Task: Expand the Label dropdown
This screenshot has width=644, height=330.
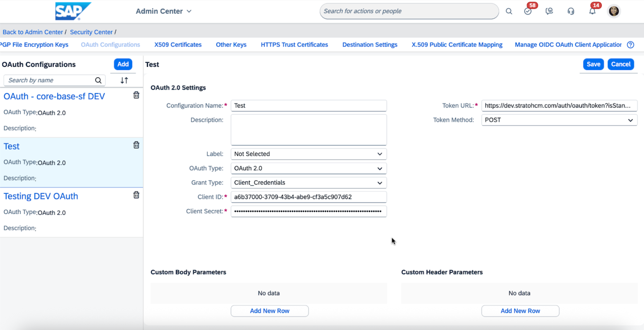Action: (308, 154)
